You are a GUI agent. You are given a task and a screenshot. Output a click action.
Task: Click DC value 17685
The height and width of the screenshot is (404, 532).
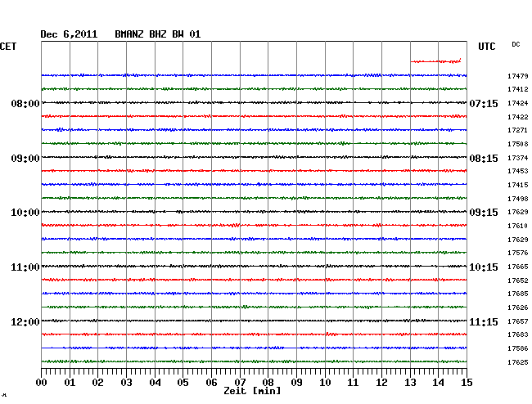point(518,294)
